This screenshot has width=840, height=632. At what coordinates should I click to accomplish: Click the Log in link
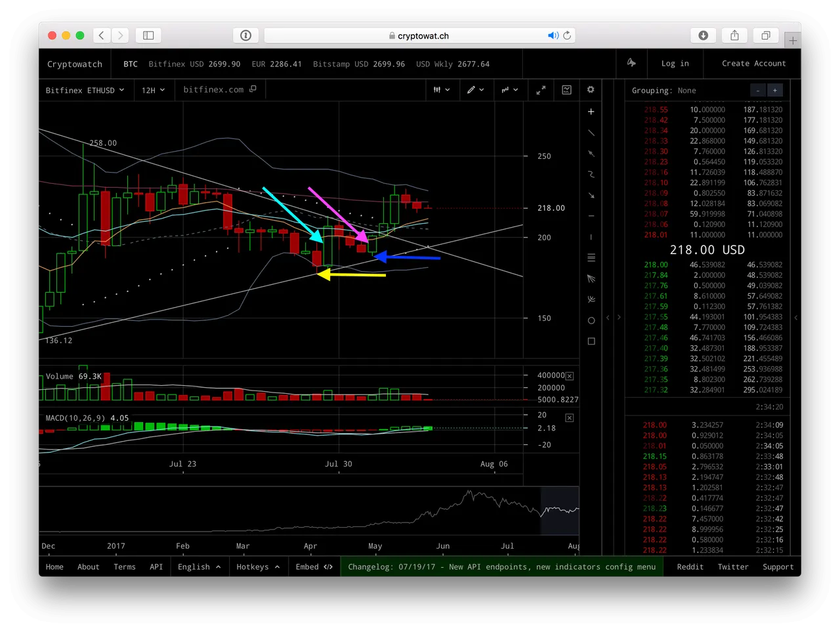[x=675, y=64]
